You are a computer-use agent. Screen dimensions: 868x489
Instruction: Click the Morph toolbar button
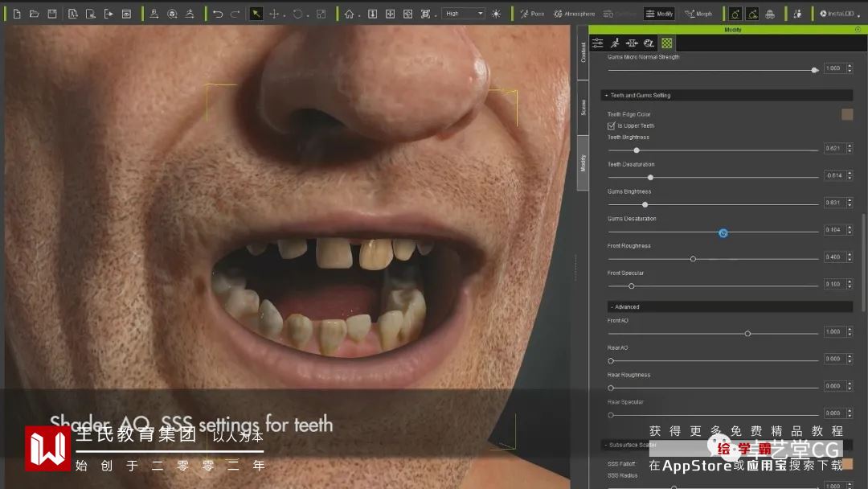tap(698, 14)
